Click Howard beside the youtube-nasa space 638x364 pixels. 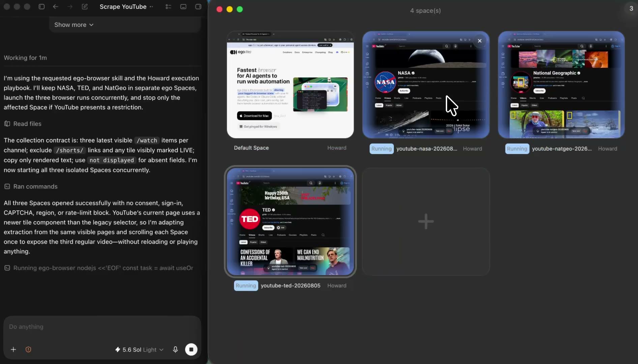(x=472, y=149)
